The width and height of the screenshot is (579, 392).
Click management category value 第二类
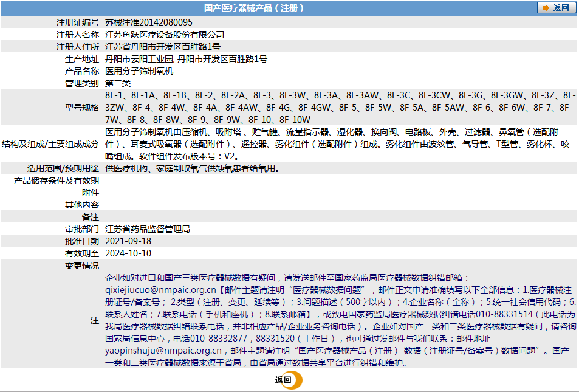[x=118, y=83]
